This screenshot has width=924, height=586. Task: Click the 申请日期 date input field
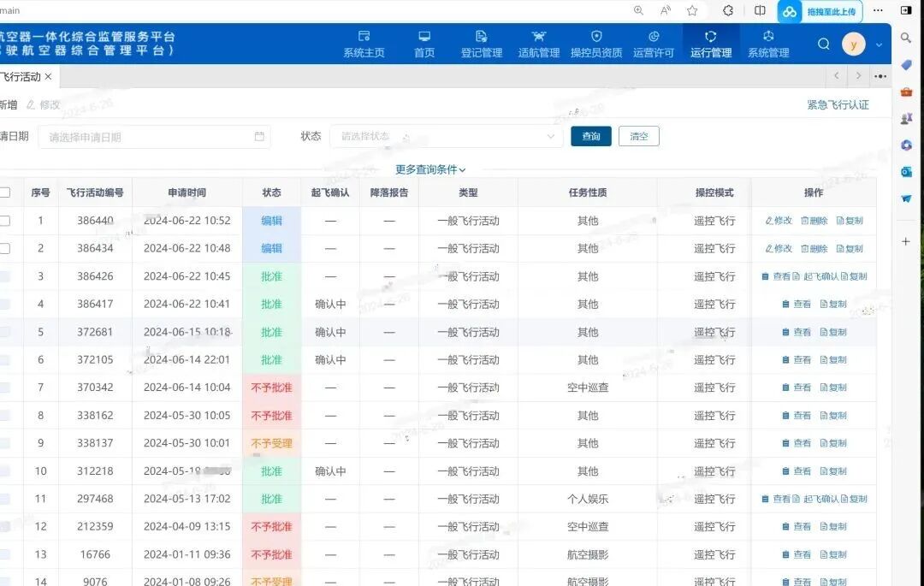(x=154, y=137)
